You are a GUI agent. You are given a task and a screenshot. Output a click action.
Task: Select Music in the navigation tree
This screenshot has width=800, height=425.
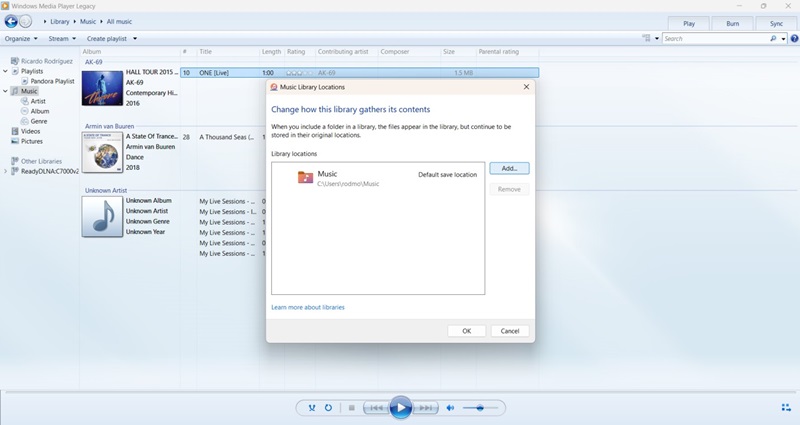(x=29, y=91)
